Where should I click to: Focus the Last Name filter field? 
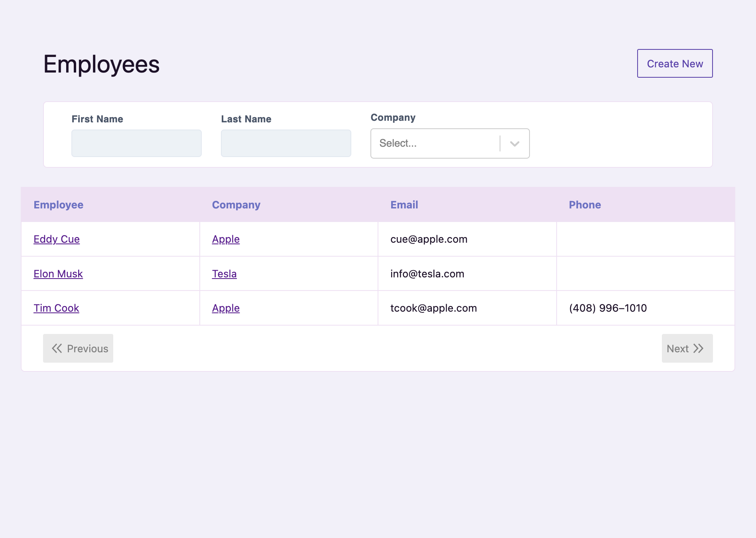[x=286, y=143]
